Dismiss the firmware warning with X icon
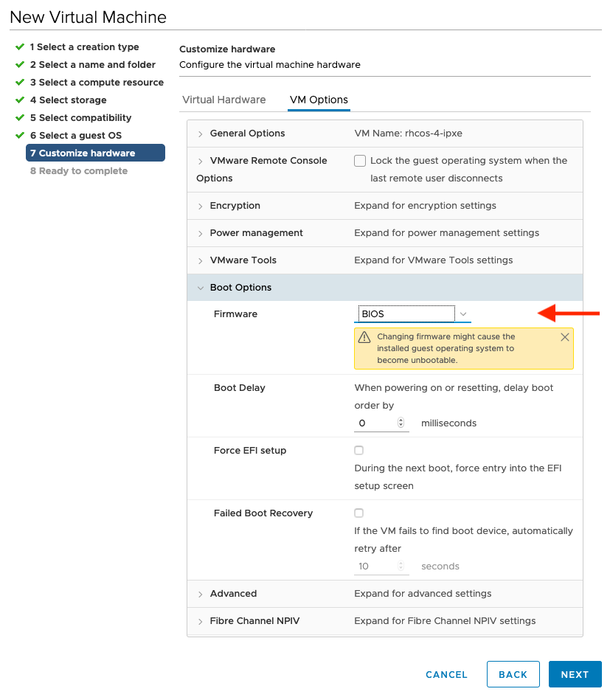 [565, 337]
